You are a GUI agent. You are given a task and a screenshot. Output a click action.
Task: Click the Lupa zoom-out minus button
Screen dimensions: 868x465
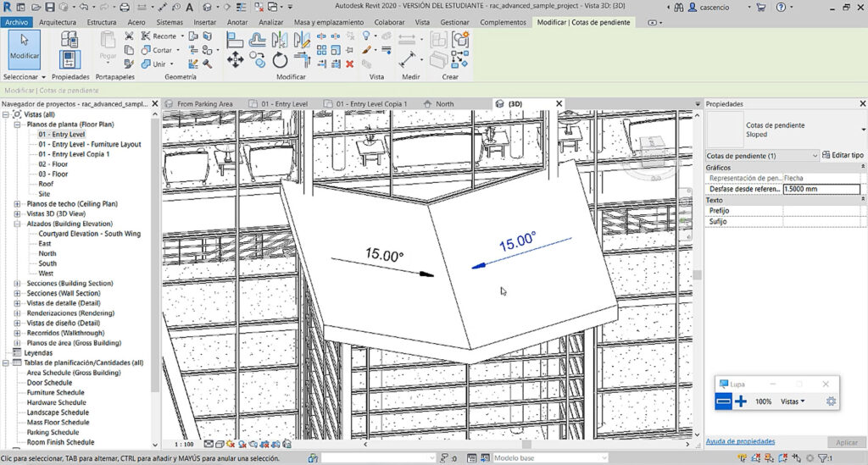coord(723,401)
